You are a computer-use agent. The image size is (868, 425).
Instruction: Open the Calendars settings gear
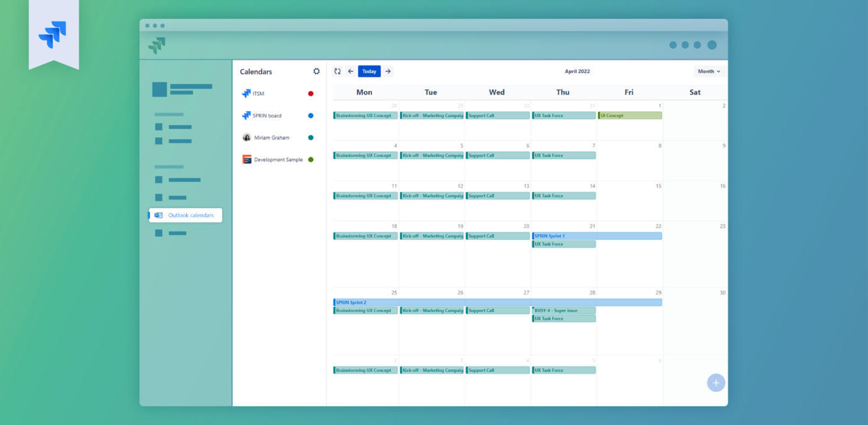[x=316, y=71]
